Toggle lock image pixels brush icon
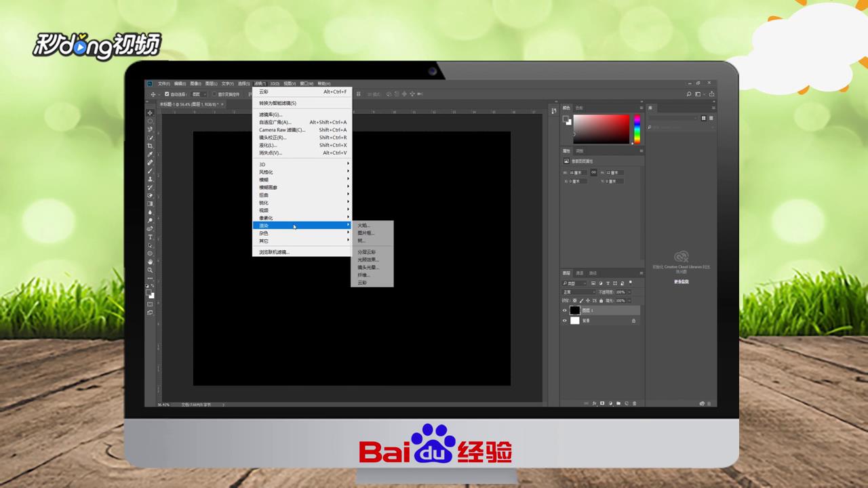868x488 pixels. [581, 300]
